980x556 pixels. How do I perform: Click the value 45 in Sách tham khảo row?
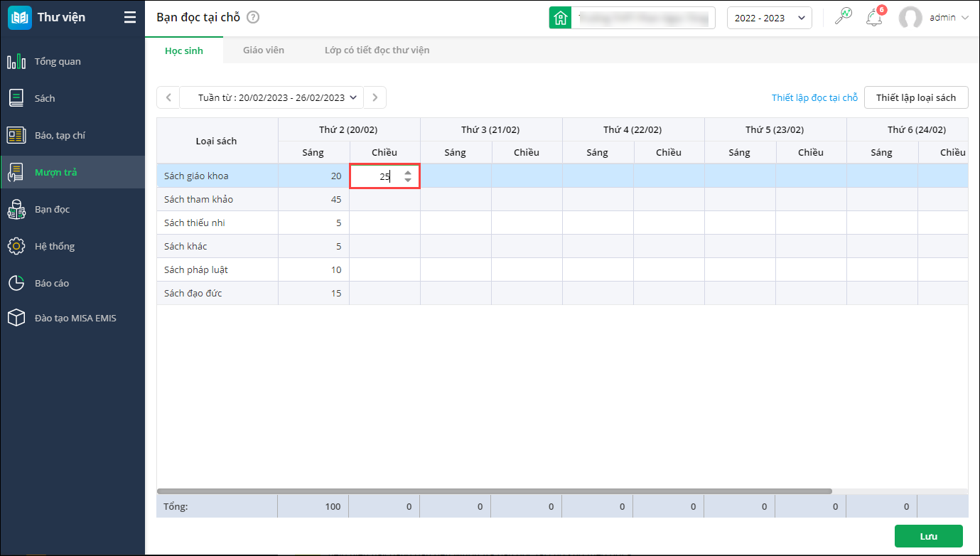(x=336, y=200)
